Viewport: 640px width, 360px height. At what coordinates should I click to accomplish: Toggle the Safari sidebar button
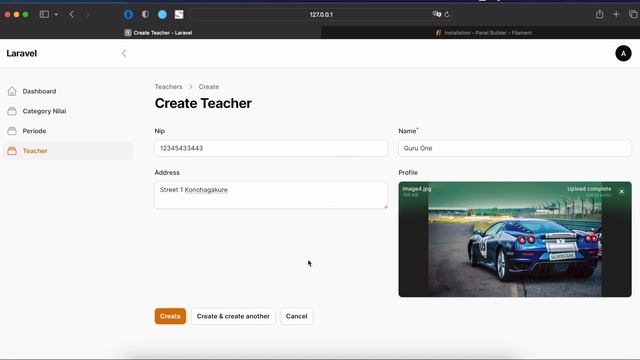click(x=44, y=14)
